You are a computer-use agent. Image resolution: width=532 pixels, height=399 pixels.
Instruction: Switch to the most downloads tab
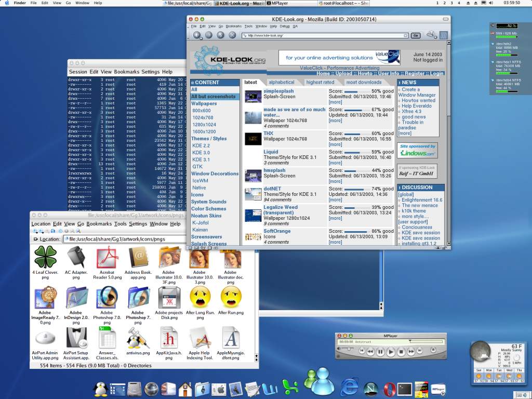364,82
